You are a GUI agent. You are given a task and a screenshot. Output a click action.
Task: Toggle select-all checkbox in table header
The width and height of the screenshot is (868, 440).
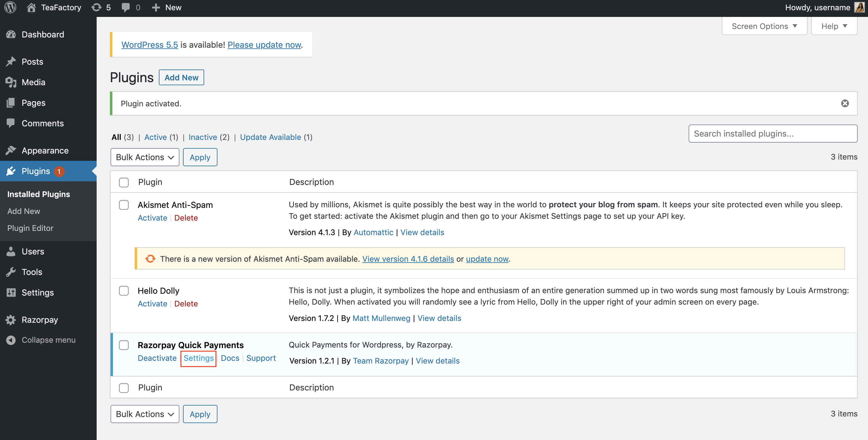[x=124, y=183]
